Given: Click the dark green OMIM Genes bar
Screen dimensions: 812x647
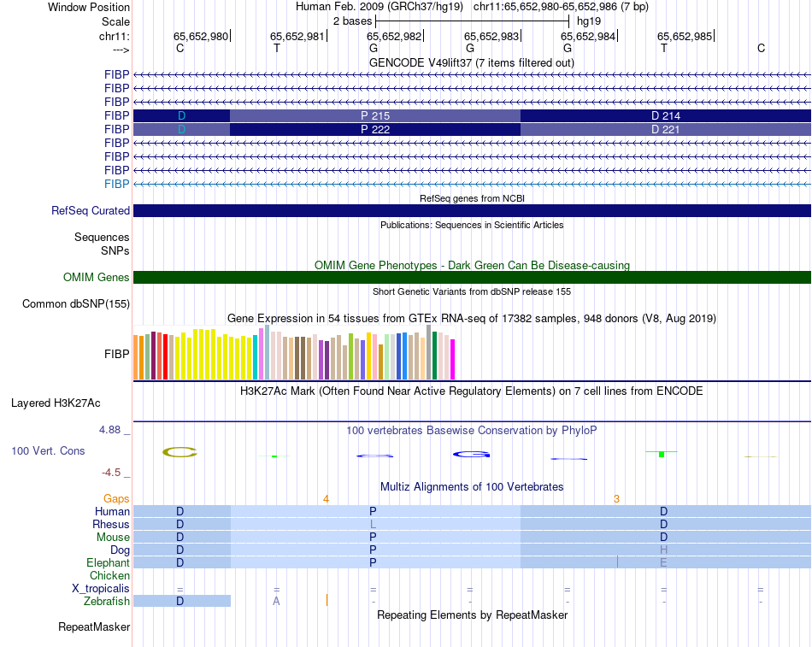Looking at the screenshot, I should point(472,277).
